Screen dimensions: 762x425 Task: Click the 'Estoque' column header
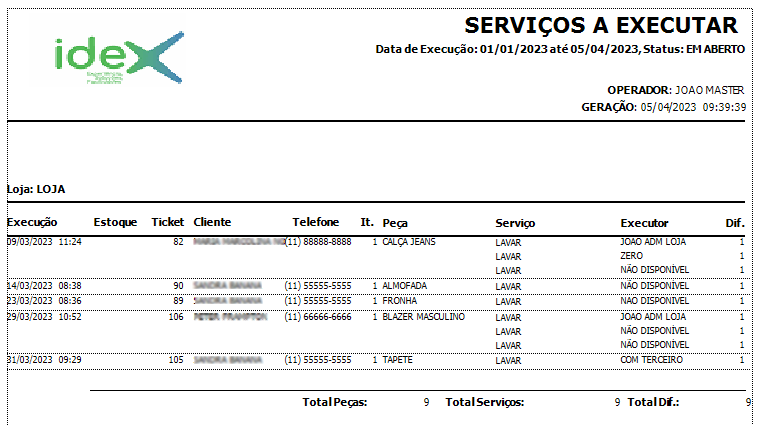115,222
